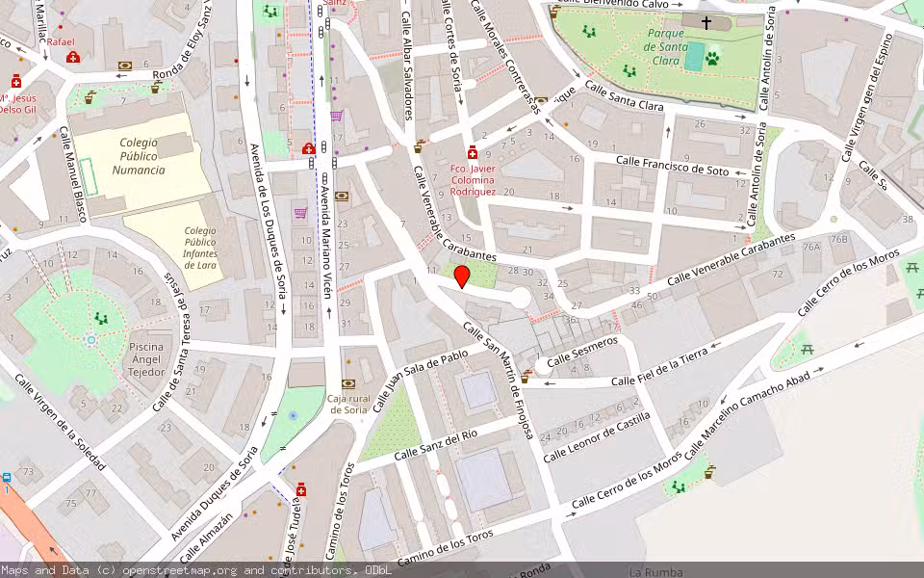
Task: Select the pharmacy cross icon near Calle de José Tudela
Action: coord(300,488)
